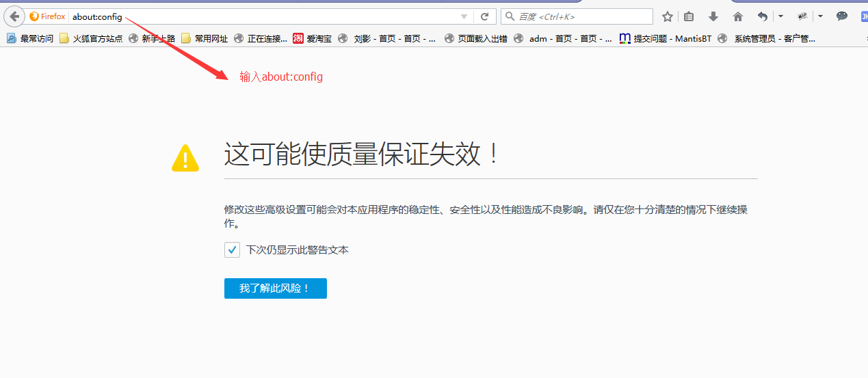Bookmark this page with the star icon
This screenshot has width=868, height=378.
coord(668,16)
